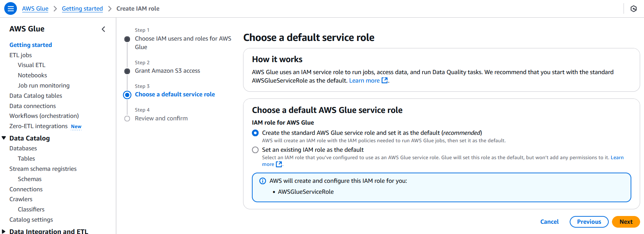Click the Step 1 completed step indicator dot
Image resolution: width=644 pixels, height=234 pixels.
point(127,39)
